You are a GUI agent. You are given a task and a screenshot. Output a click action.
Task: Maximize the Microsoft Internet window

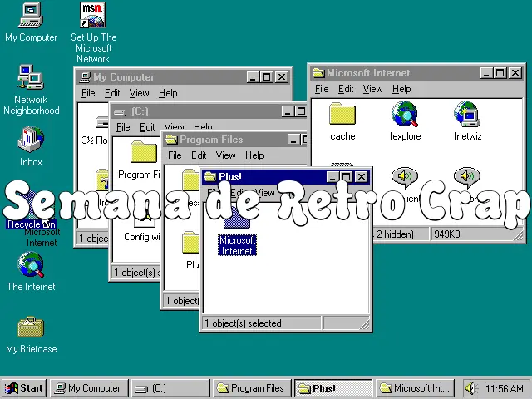click(x=500, y=72)
